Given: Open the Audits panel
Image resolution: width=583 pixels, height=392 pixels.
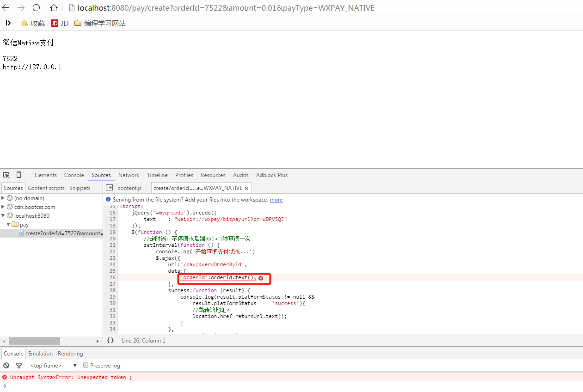Looking at the screenshot, I should pos(241,175).
